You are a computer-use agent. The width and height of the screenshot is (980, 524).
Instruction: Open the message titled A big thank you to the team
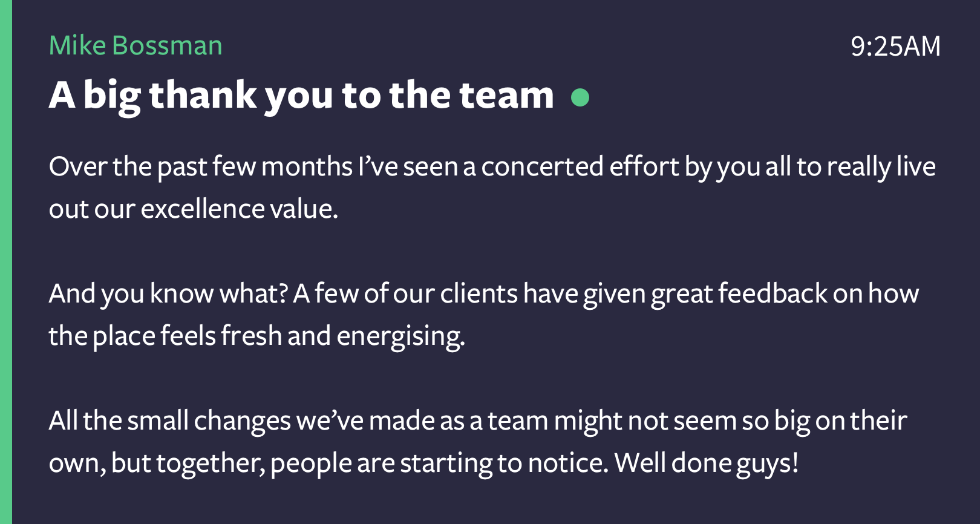pos(301,96)
